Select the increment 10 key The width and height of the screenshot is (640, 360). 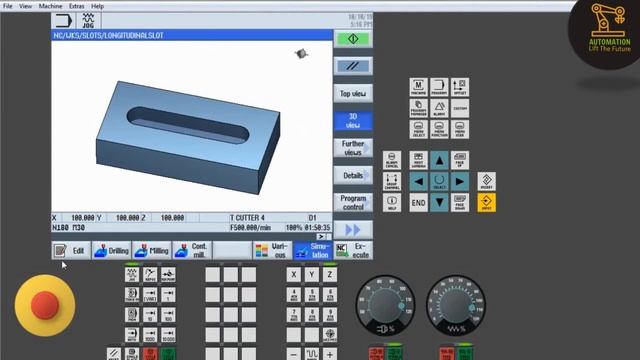[x=150, y=315]
